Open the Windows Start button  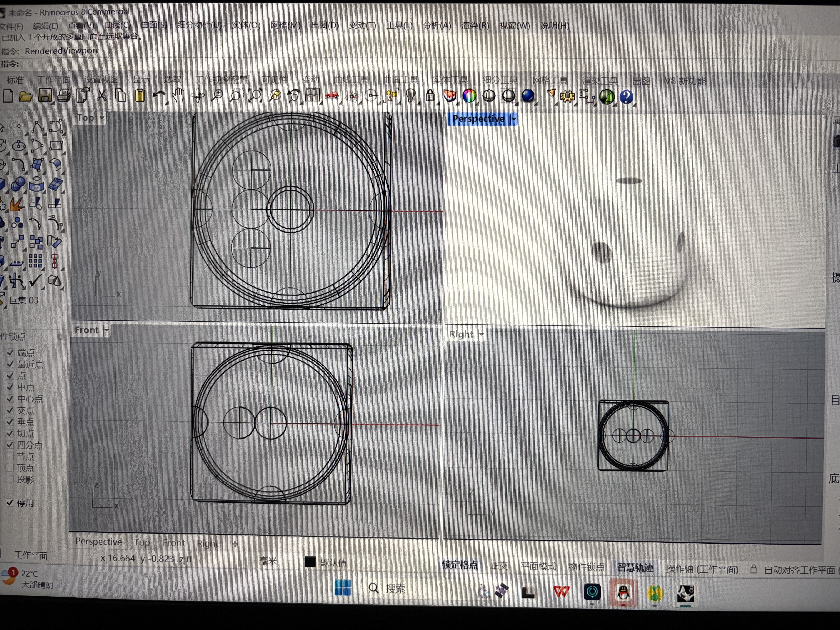(x=342, y=588)
